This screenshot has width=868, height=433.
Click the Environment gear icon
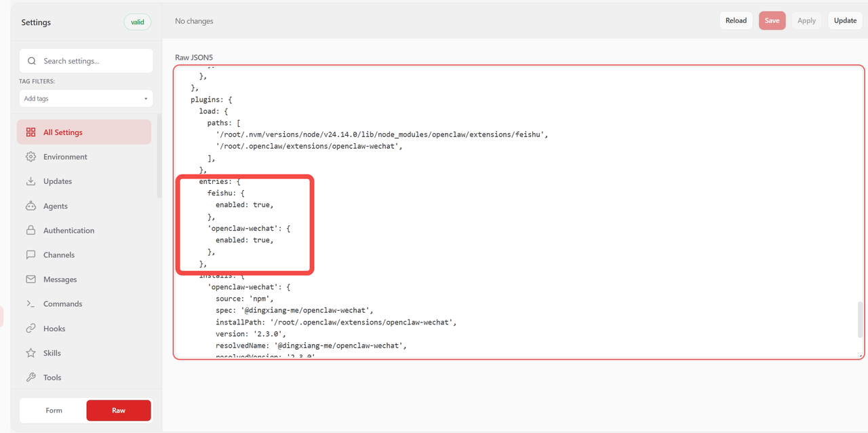[31, 157]
